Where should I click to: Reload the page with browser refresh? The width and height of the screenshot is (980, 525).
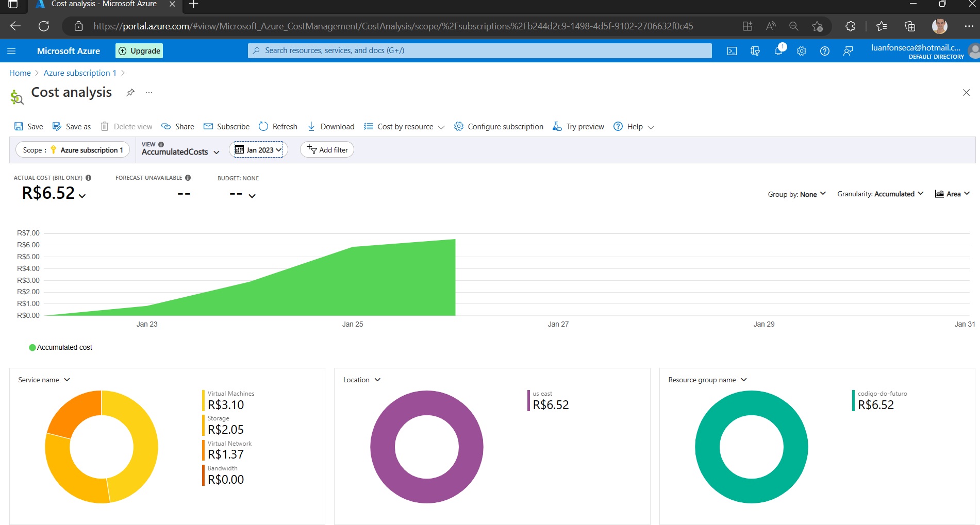point(44,26)
